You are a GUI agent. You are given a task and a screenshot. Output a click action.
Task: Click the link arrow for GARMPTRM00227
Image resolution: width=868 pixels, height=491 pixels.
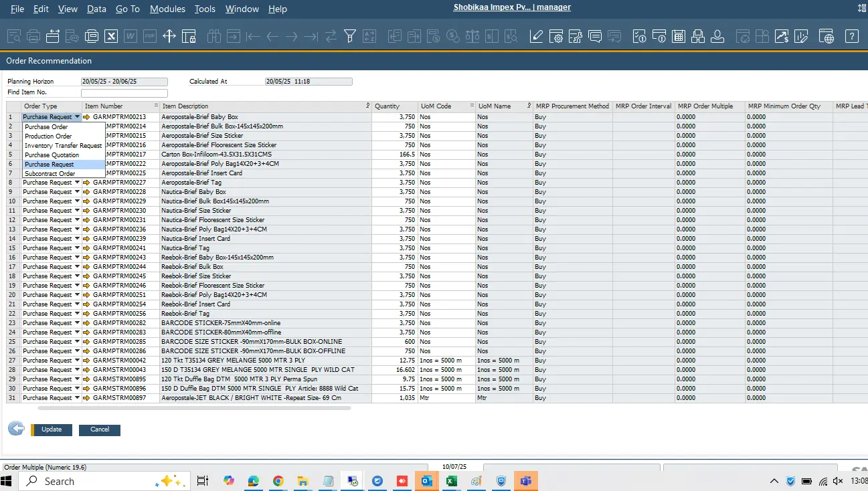(86, 183)
